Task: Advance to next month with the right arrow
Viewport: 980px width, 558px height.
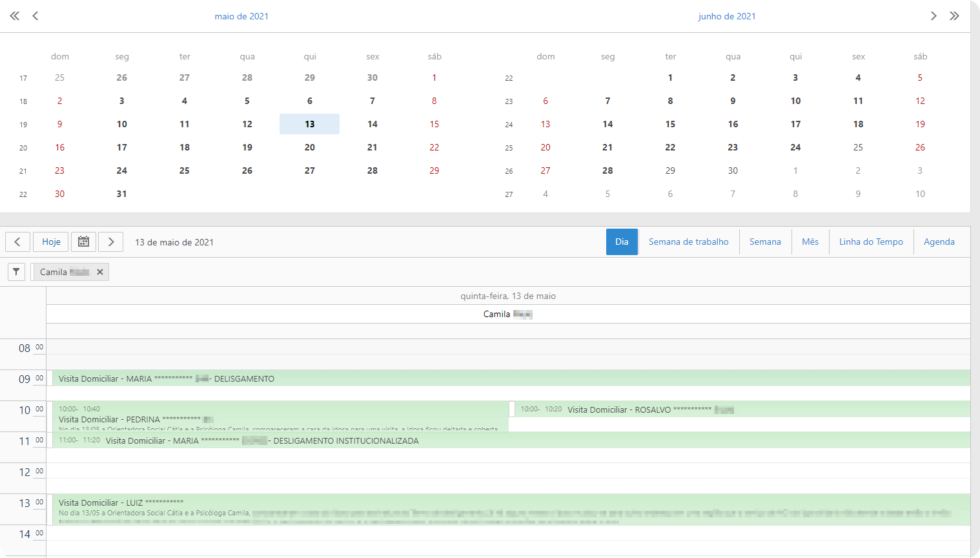Action: coord(933,16)
